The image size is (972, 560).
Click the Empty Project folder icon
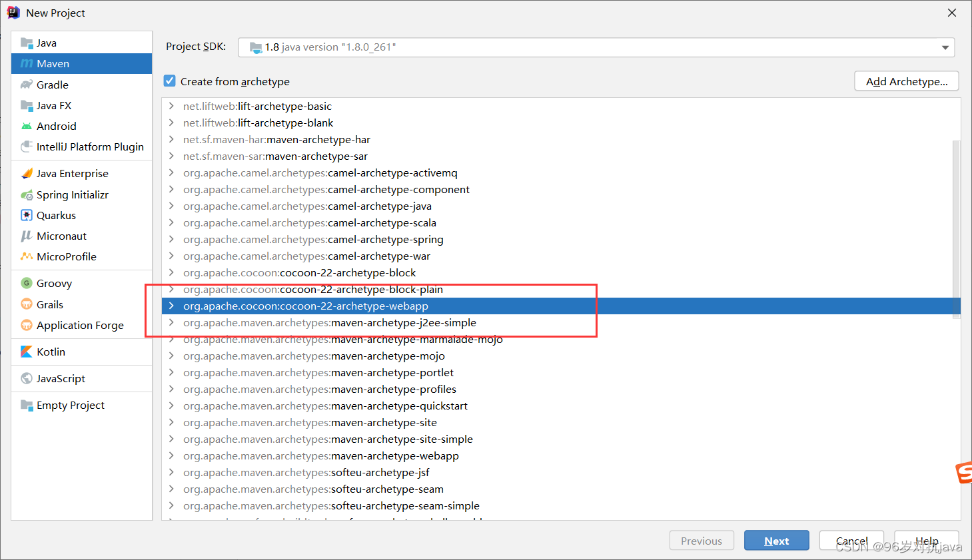click(27, 405)
